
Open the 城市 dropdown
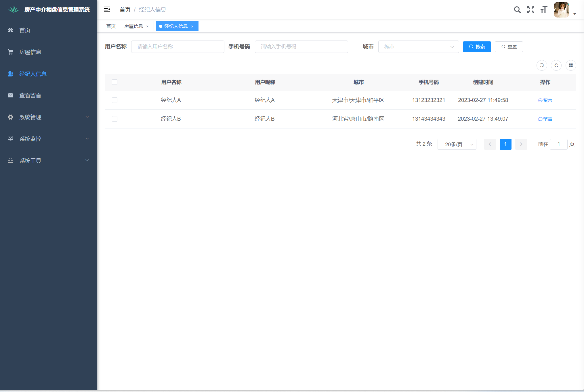pos(418,47)
